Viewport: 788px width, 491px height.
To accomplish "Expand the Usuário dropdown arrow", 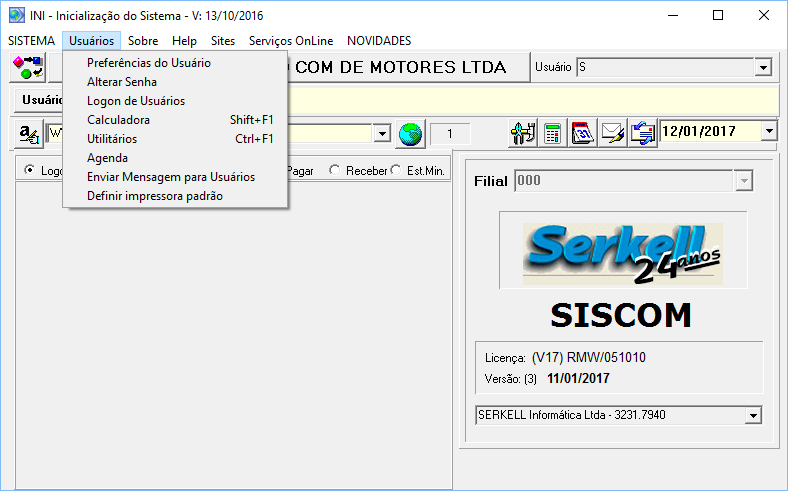I will click(x=763, y=67).
